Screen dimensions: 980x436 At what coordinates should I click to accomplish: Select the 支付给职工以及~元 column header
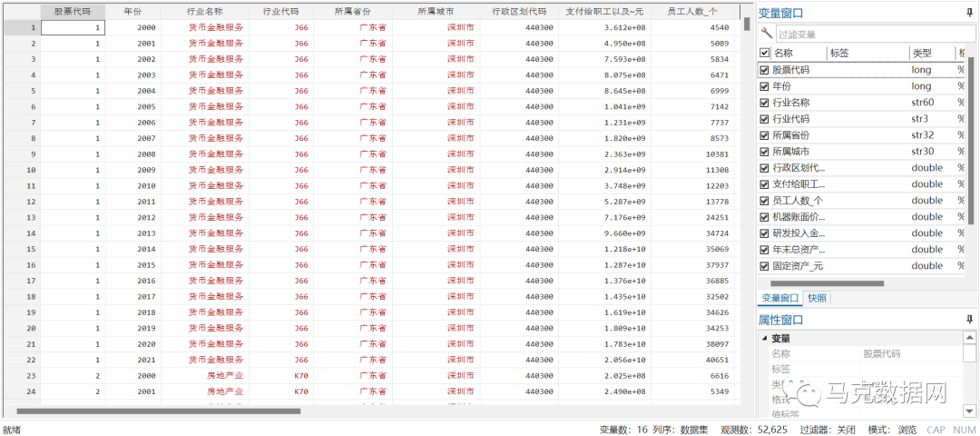click(x=604, y=11)
